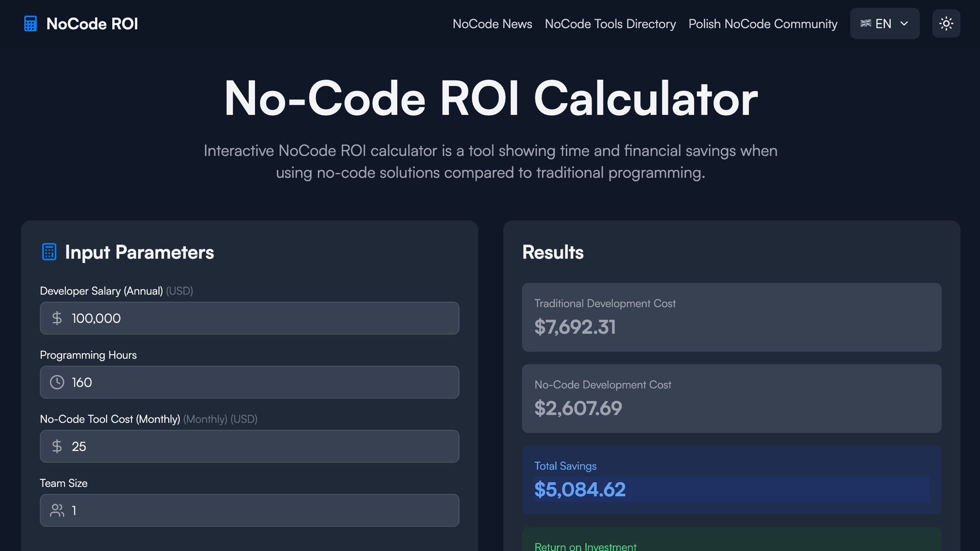Click the UK flag icon
This screenshot has height=551, width=980.
[x=865, y=23]
